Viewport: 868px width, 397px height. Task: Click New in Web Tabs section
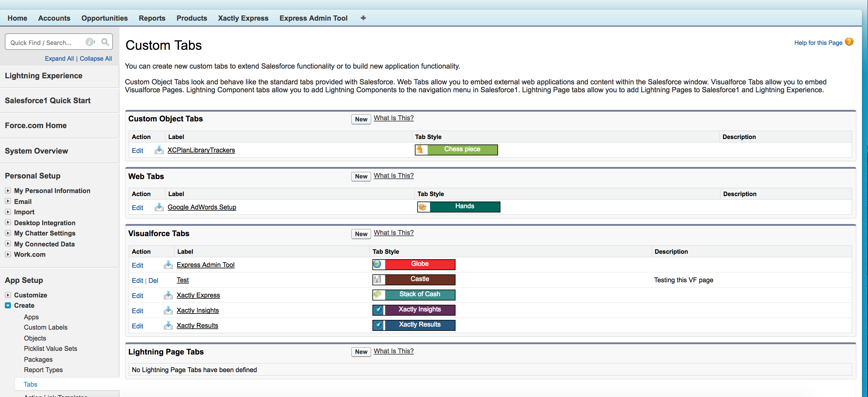tap(361, 176)
